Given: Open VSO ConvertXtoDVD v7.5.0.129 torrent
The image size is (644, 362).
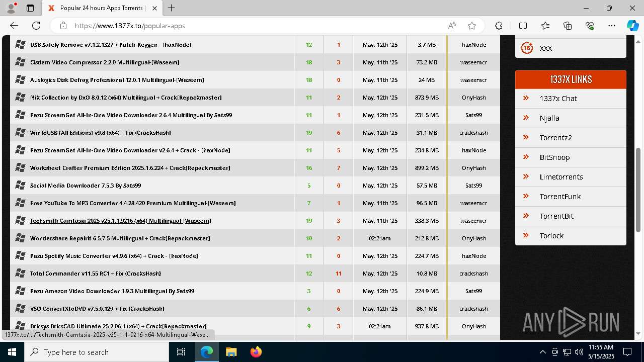Looking at the screenshot, I should pyautogui.click(x=98, y=309).
